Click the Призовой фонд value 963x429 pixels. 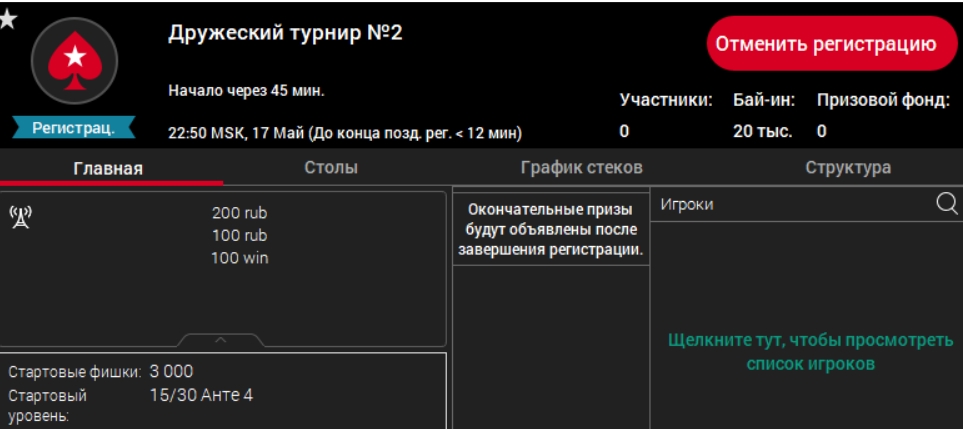pos(822,131)
